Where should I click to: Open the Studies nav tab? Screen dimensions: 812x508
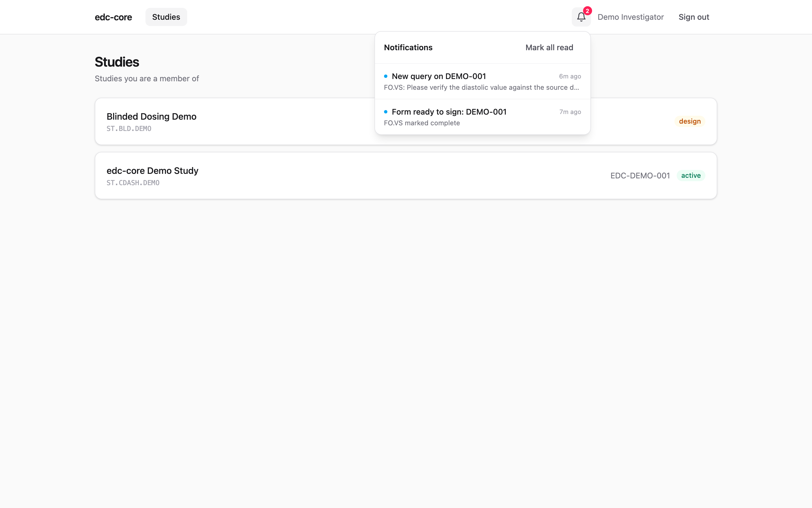coord(166,17)
